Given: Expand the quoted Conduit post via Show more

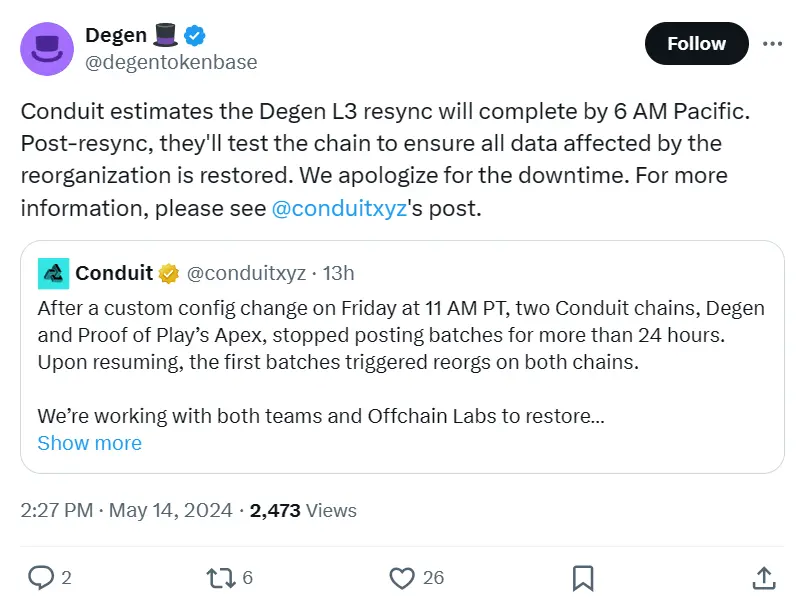Looking at the screenshot, I should point(89,443).
